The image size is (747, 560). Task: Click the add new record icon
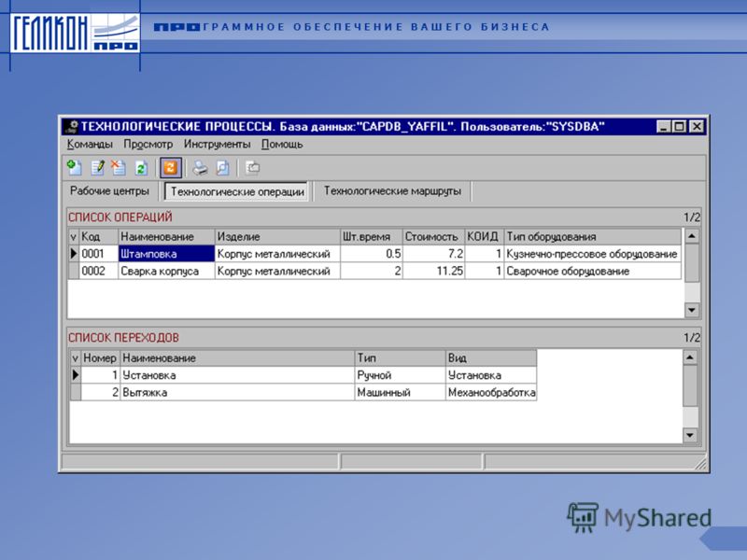(x=75, y=168)
